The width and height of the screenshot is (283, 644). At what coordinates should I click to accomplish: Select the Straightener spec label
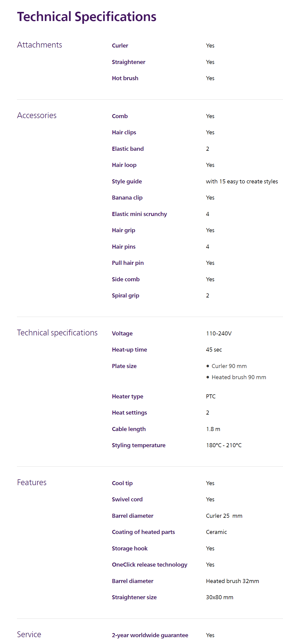point(129,62)
